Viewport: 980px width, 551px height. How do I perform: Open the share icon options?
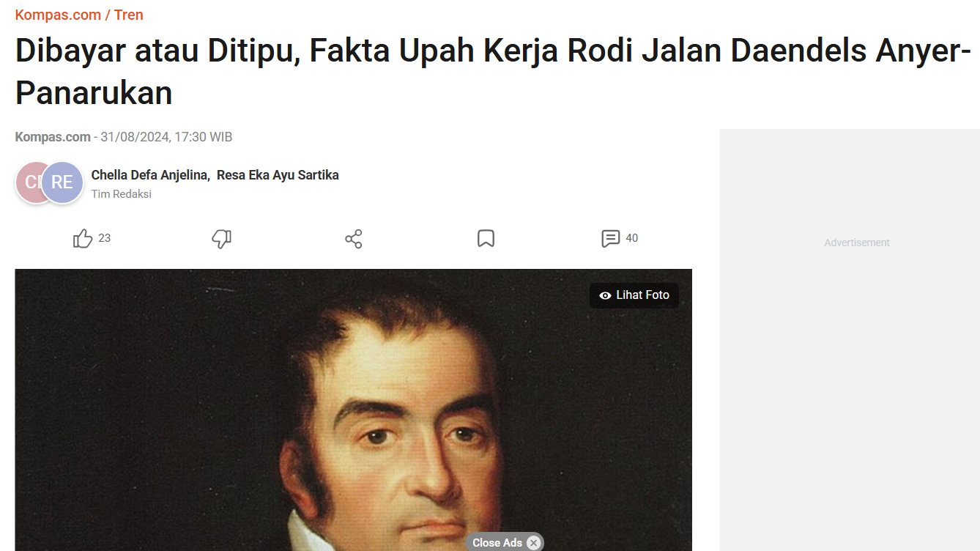tap(354, 239)
